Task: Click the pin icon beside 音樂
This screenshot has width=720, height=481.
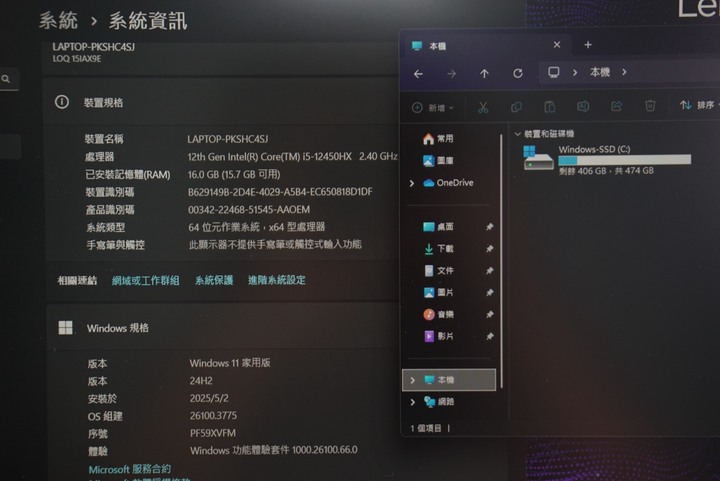Action: click(x=489, y=314)
